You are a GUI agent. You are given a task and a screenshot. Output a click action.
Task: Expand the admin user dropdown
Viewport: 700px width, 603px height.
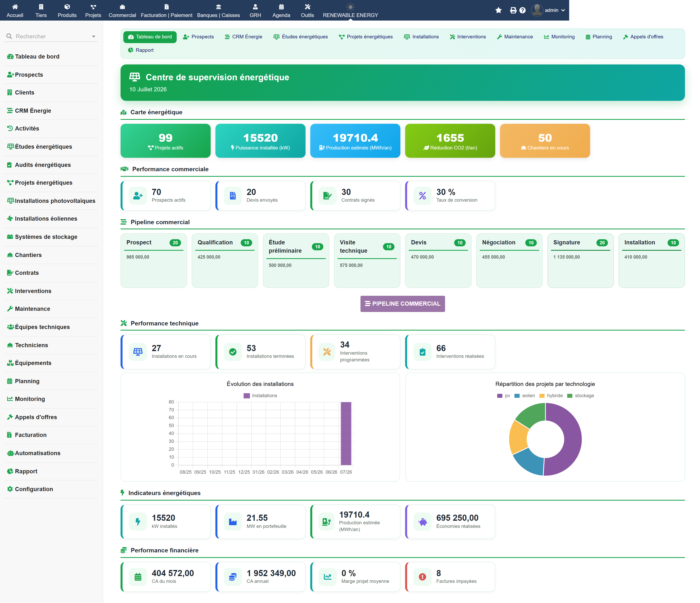pos(548,10)
